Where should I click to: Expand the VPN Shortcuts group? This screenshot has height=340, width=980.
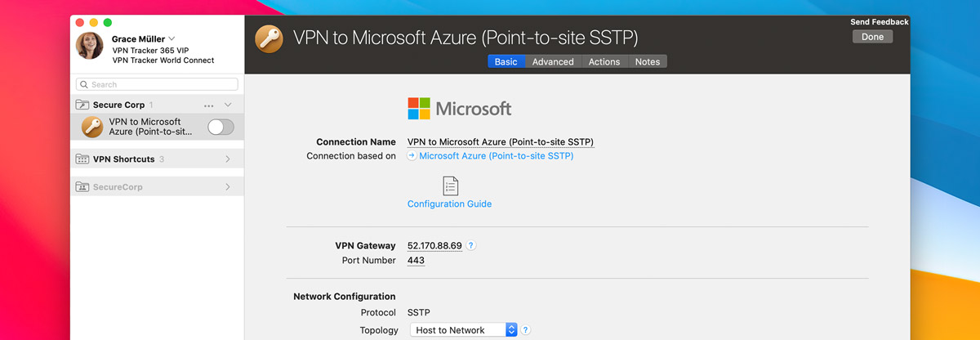pos(228,159)
